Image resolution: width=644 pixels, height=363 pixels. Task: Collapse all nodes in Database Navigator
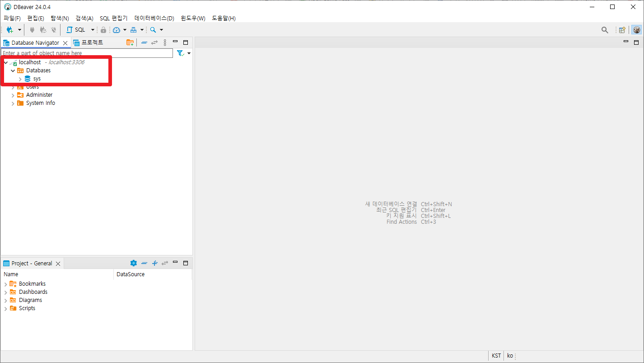(x=144, y=42)
